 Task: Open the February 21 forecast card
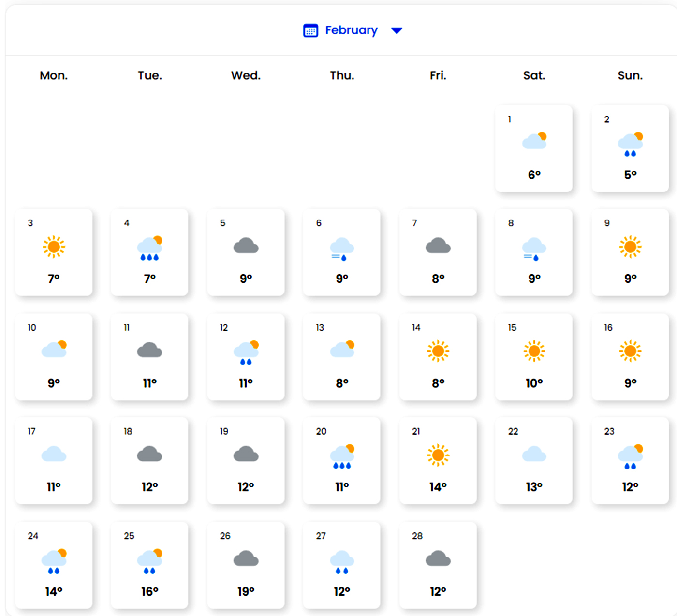click(438, 460)
